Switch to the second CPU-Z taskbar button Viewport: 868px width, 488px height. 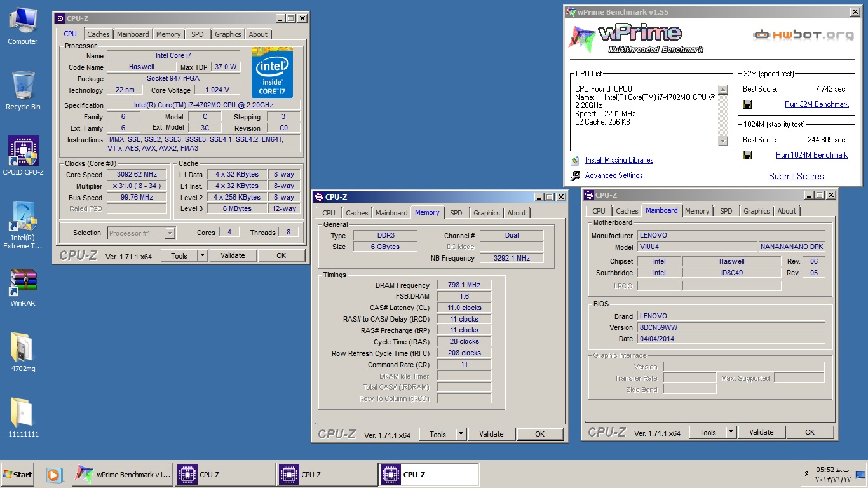[x=327, y=475]
